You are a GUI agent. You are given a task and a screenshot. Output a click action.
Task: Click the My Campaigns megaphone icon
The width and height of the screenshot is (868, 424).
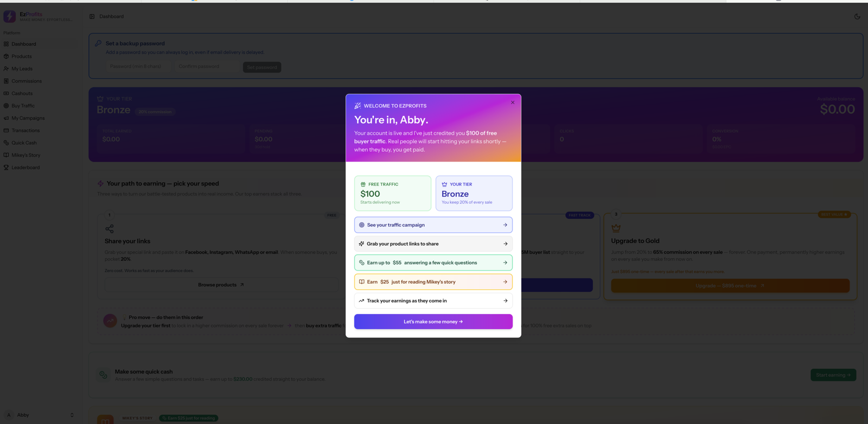click(x=6, y=118)
